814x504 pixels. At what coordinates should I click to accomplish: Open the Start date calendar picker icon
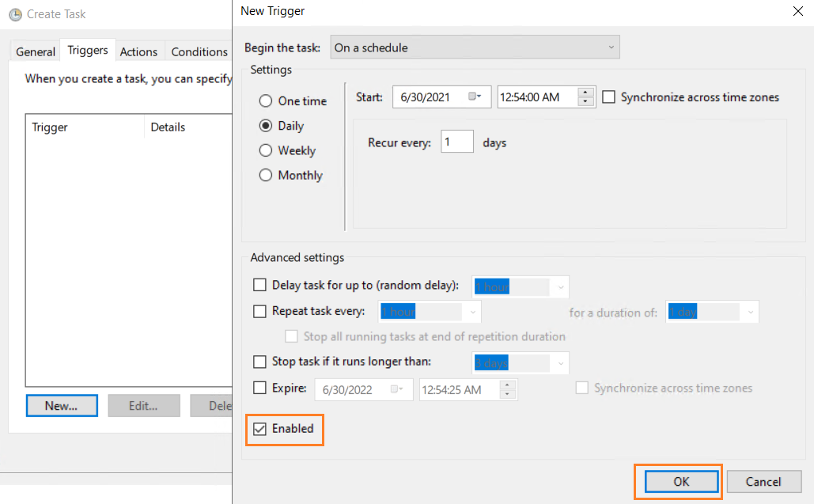click(x=475, y=97)
